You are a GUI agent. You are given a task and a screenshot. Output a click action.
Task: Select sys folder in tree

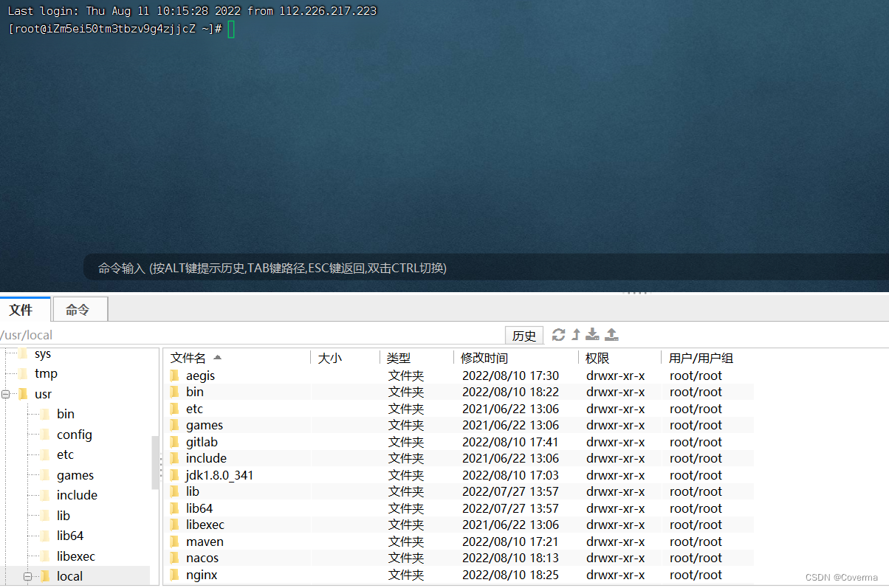pyautogui.click(x=43, y=354)
